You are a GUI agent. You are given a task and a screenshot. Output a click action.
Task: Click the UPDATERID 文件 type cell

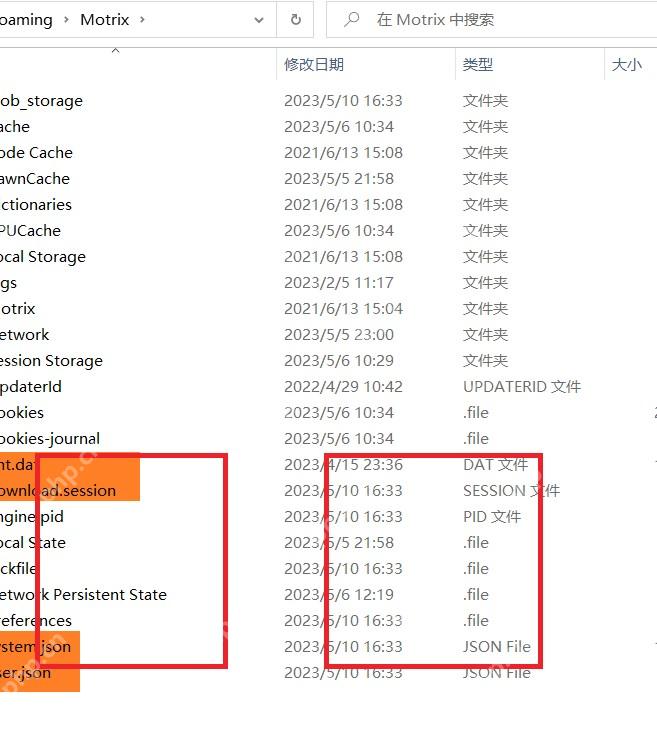522,386
